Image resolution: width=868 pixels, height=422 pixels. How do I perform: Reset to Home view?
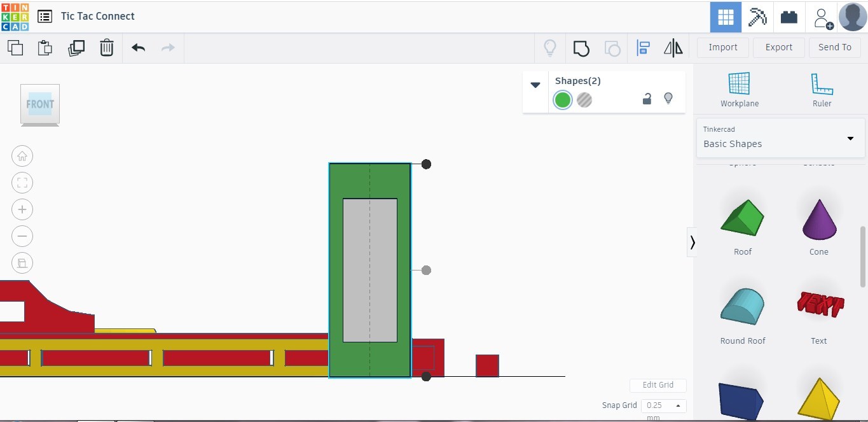pos(22,156)
